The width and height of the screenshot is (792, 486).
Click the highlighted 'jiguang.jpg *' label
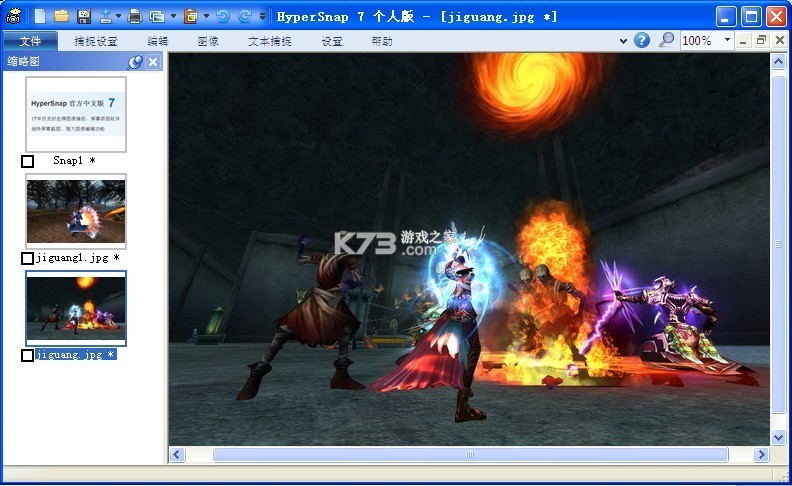[76, 355]
